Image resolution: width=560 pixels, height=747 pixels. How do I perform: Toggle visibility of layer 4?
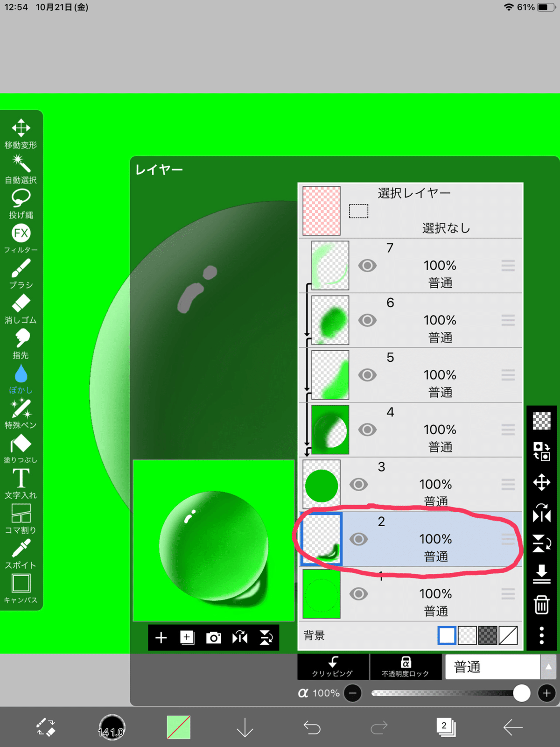tap(367, 430)
